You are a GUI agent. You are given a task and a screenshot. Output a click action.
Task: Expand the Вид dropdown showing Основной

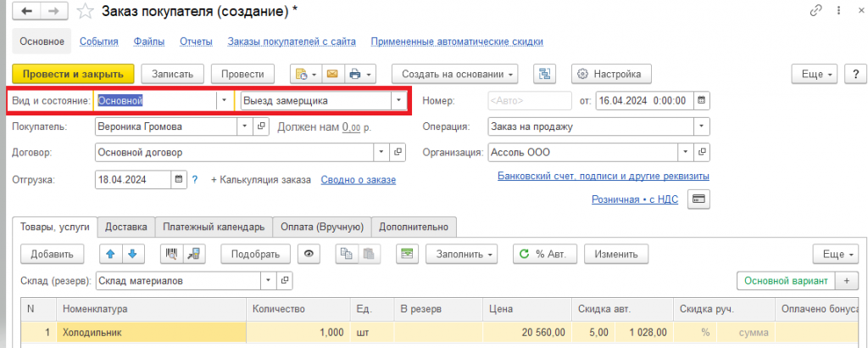pos(224,101)
